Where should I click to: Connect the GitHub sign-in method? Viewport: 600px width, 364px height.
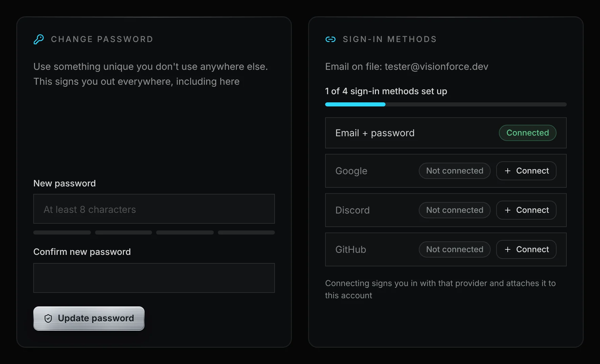[526, 249]
